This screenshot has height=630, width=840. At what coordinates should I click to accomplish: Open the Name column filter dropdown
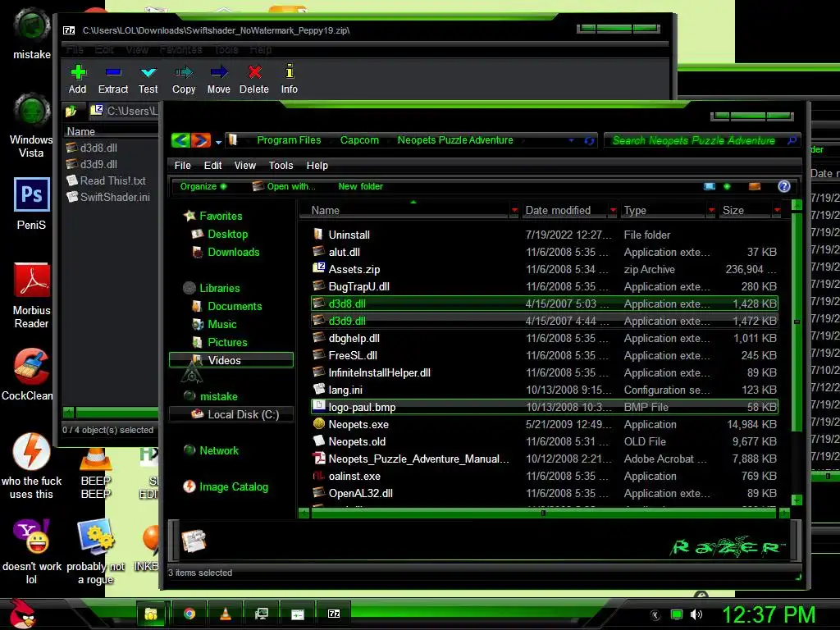coord(514,211)
